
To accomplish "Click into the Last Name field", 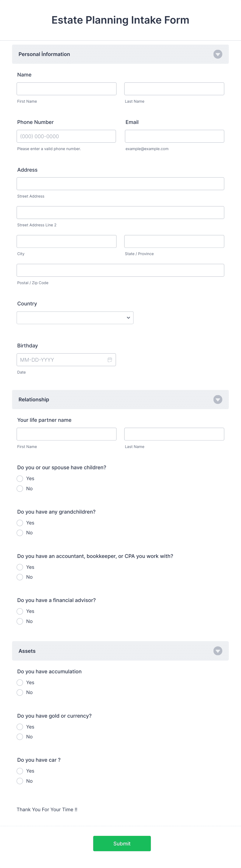I will pos(174,89).
